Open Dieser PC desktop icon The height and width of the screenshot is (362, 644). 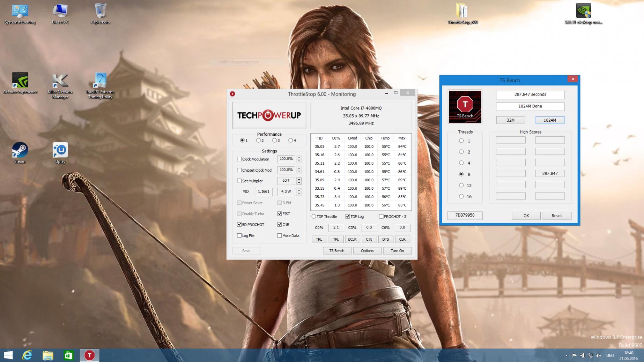click(x=60, y=14)
